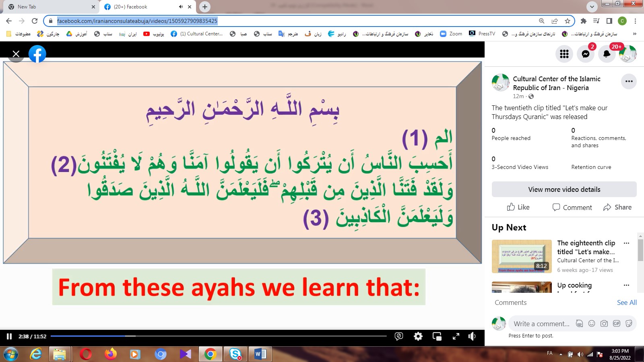Click the Facebook logo over the video

[x=37, y=54]
